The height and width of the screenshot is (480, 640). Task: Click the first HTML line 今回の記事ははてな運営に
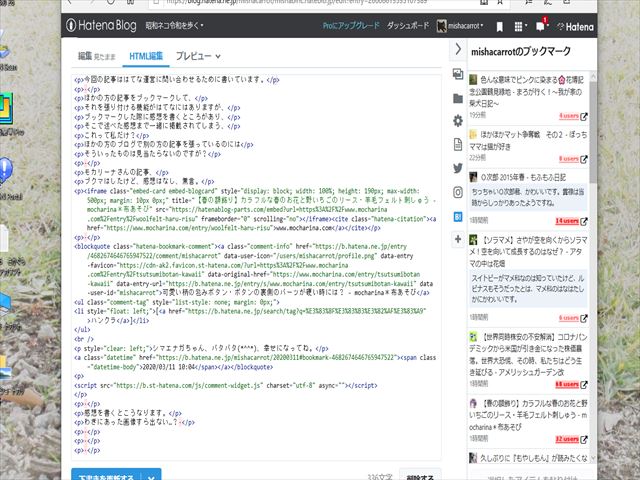pos(176,80)
